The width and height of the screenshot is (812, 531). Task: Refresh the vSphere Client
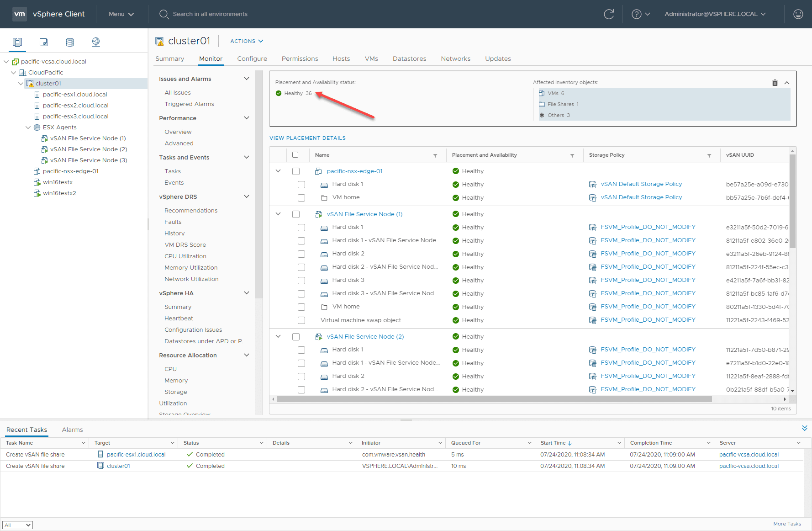pos(609,14)
